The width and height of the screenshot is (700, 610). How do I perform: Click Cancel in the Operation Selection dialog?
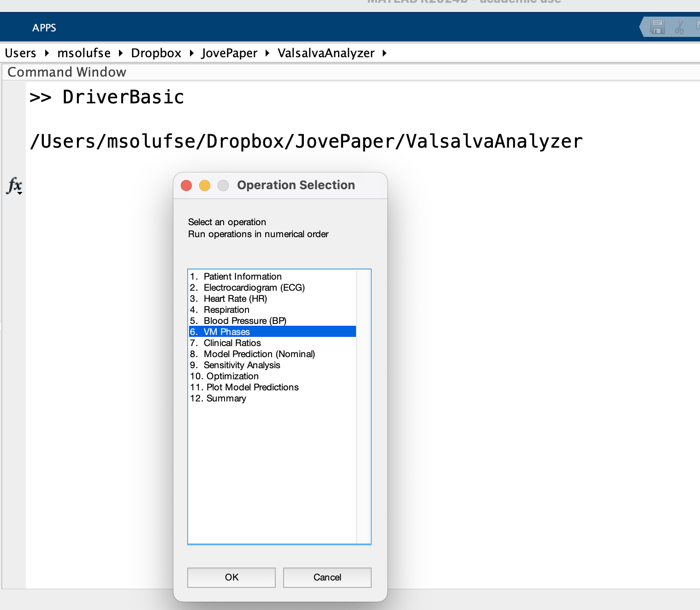tap(327, 577)
